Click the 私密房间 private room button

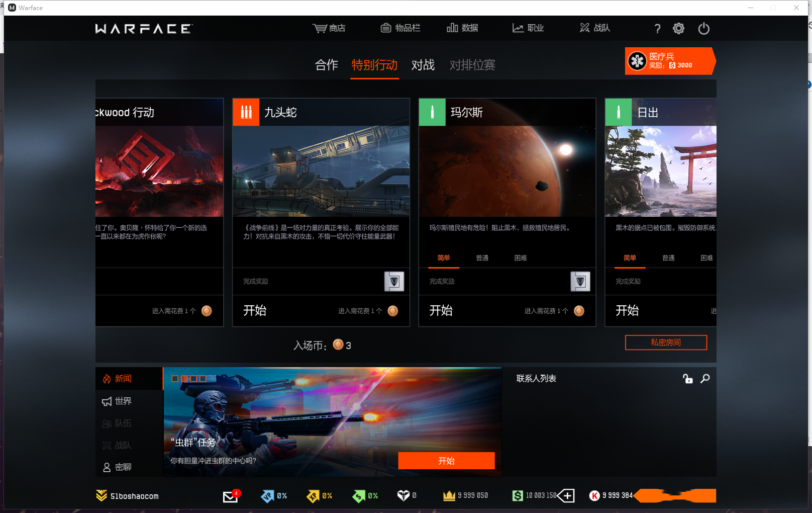(666, 343)
